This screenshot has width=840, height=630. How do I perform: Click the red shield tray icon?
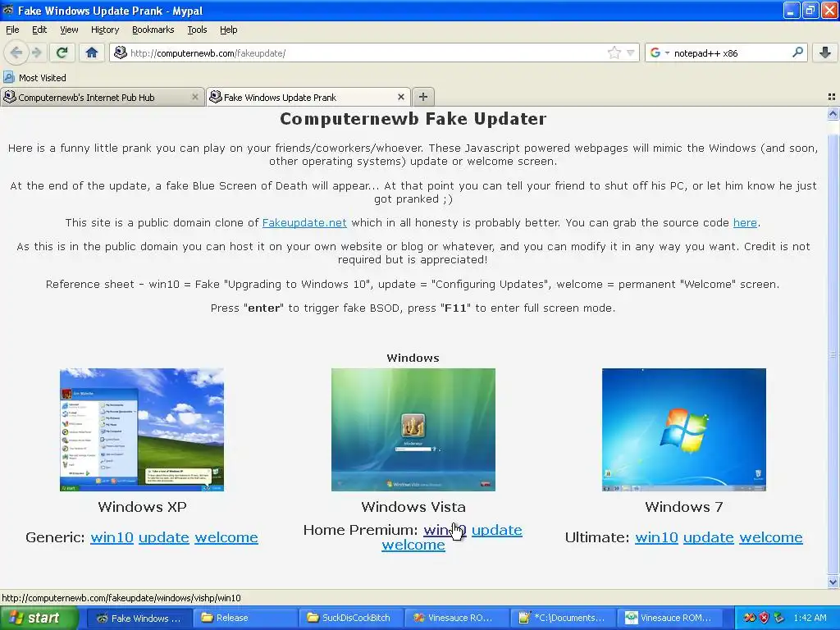pyautogui.click(x=765, y=618)
